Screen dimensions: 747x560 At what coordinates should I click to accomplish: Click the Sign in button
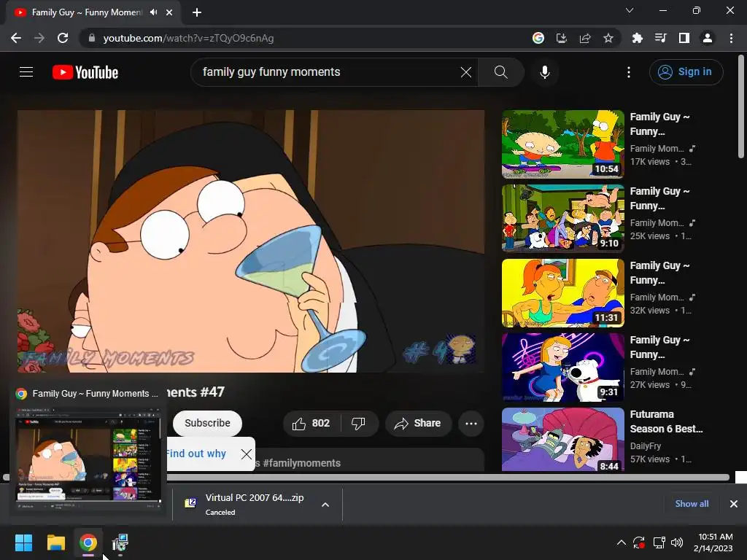tap(686, 72)
